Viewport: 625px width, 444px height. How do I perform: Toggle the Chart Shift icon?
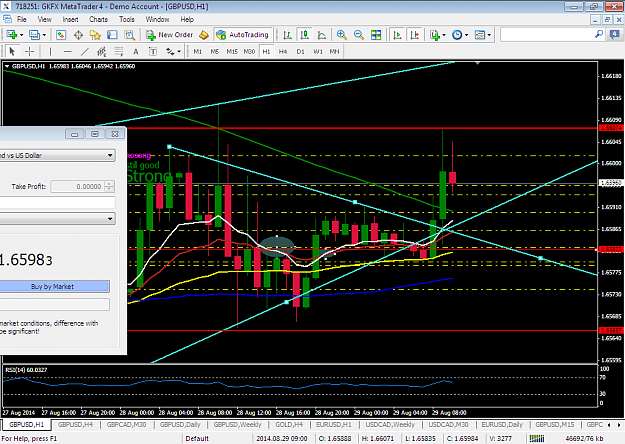(415, 35)
